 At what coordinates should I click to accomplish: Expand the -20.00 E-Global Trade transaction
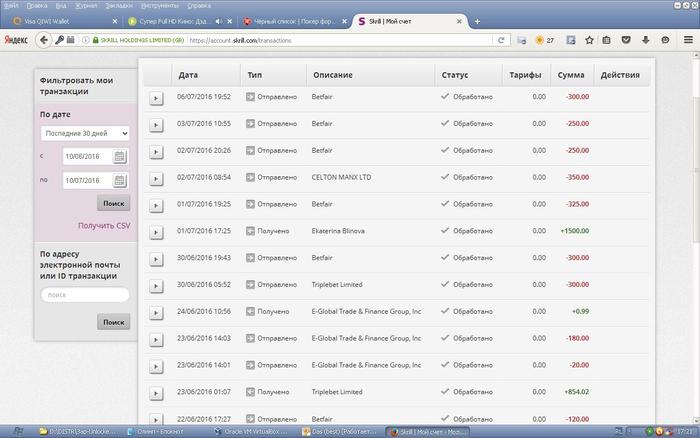(x=156, y=367)
